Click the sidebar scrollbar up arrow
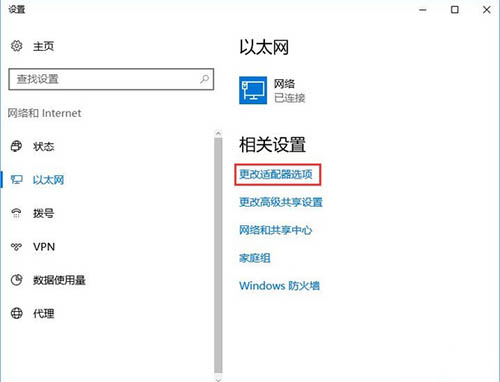 click(218, 133)
